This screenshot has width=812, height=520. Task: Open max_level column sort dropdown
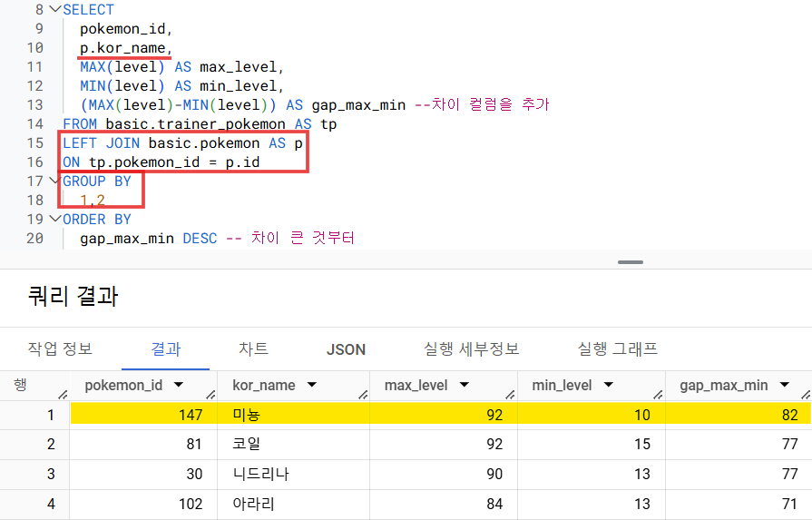click(x=464, y=385)
